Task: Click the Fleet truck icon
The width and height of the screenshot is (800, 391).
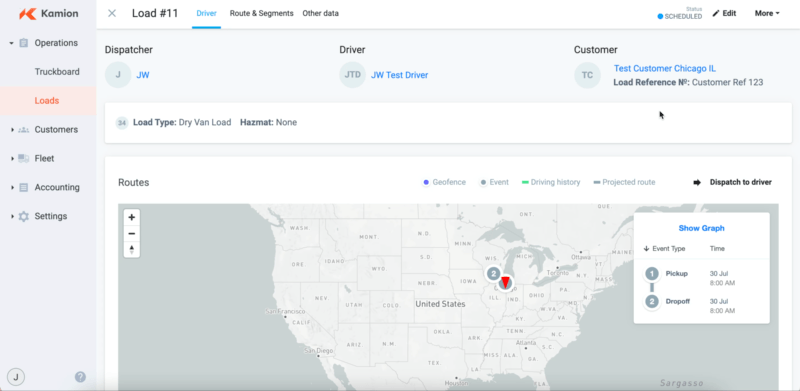Action: (23, 159)
